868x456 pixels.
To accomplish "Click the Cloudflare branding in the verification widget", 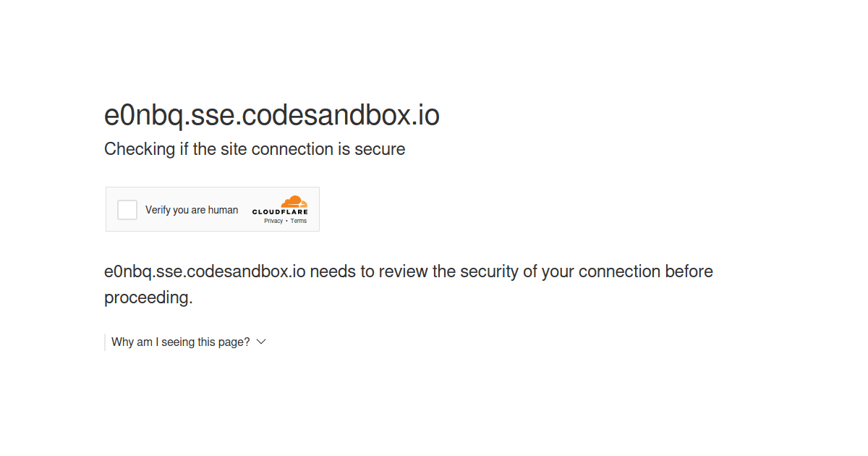I will 281,210.
